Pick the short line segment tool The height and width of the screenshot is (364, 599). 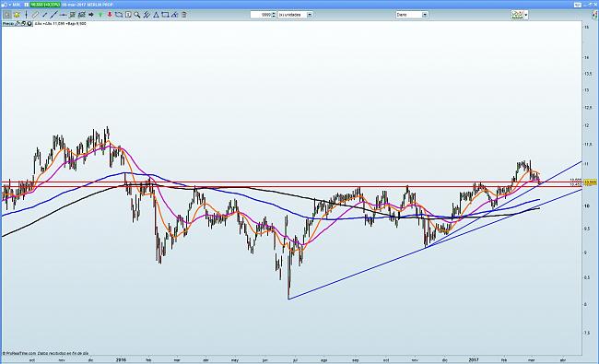coord(44,15)
